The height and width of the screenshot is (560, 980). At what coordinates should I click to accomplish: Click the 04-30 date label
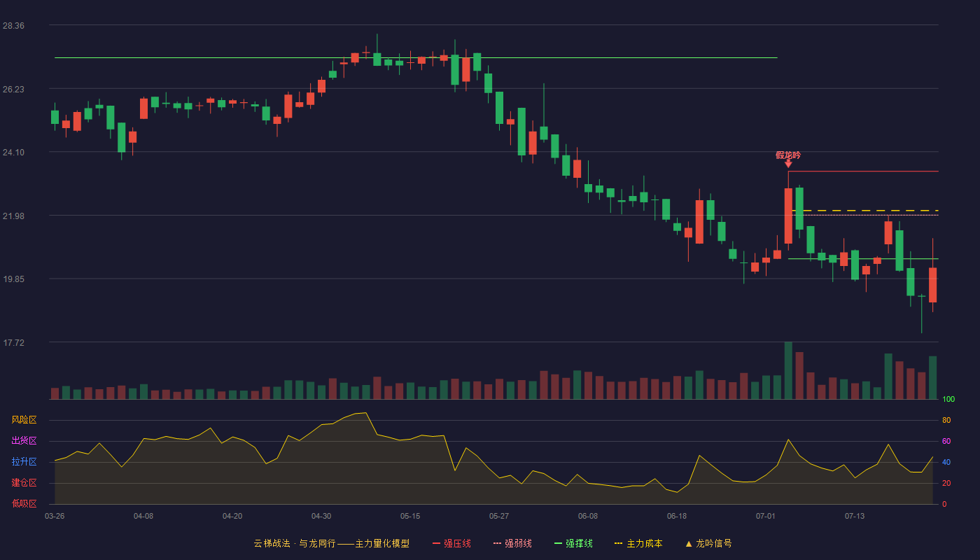point(321,516)
